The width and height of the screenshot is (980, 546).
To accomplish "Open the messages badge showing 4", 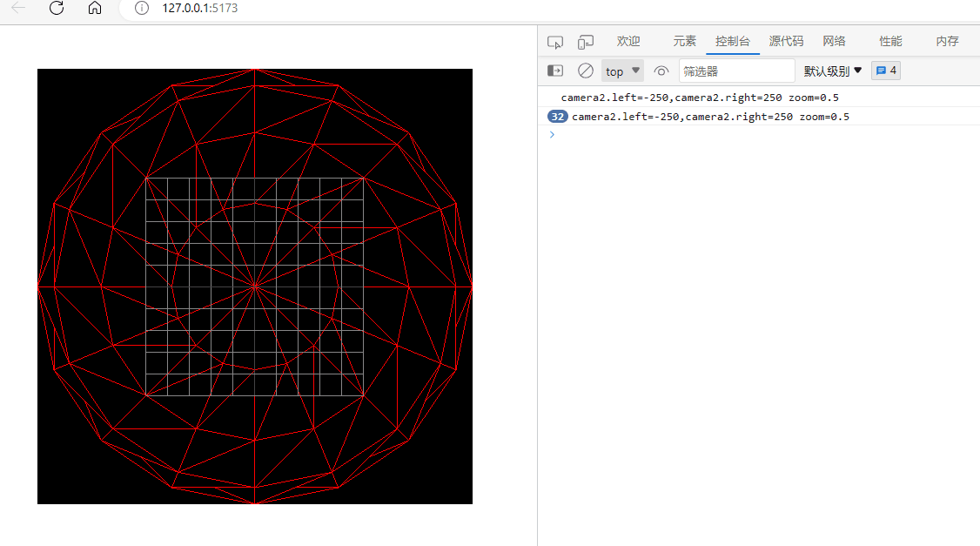I will (885, 71).
